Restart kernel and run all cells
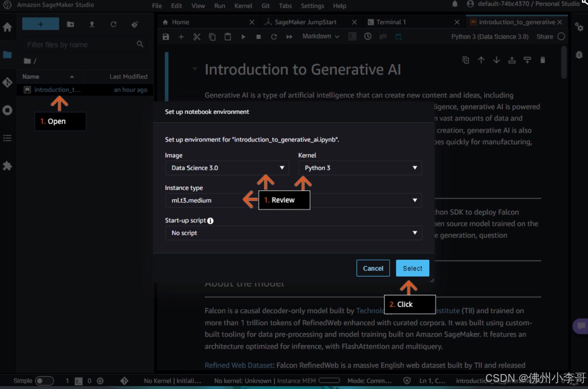This screenshot has width=588, height=389. (289, 37)
